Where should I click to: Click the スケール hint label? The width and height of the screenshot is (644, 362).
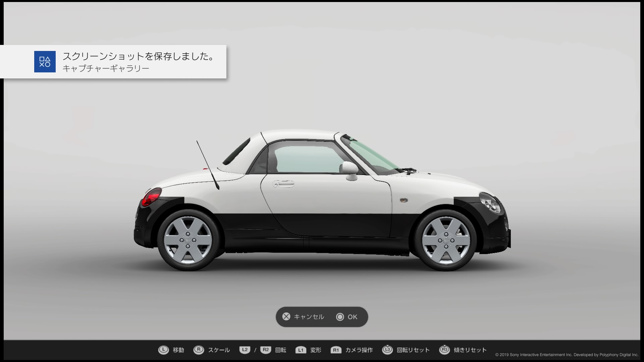[x=219, y=350]
